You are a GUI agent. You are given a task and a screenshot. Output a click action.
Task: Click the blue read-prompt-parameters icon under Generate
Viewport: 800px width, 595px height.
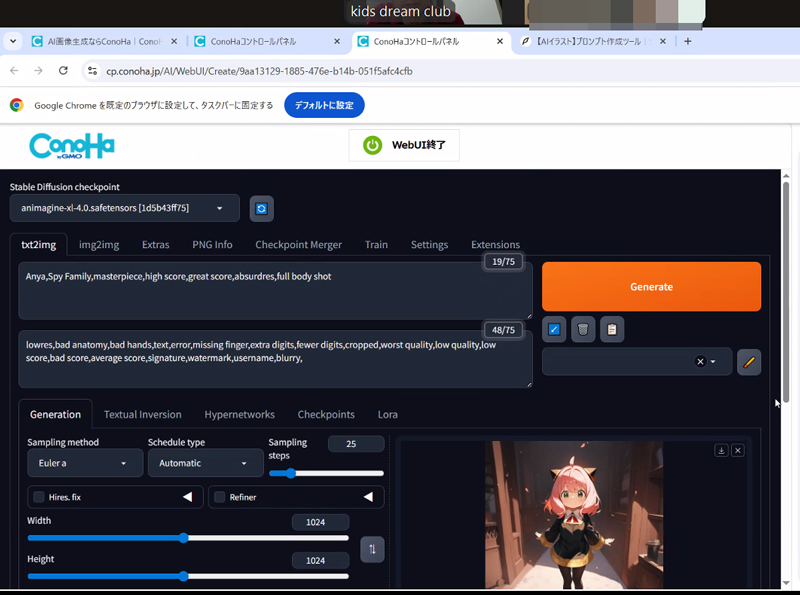pyautogui.click(x=554, y=329)
